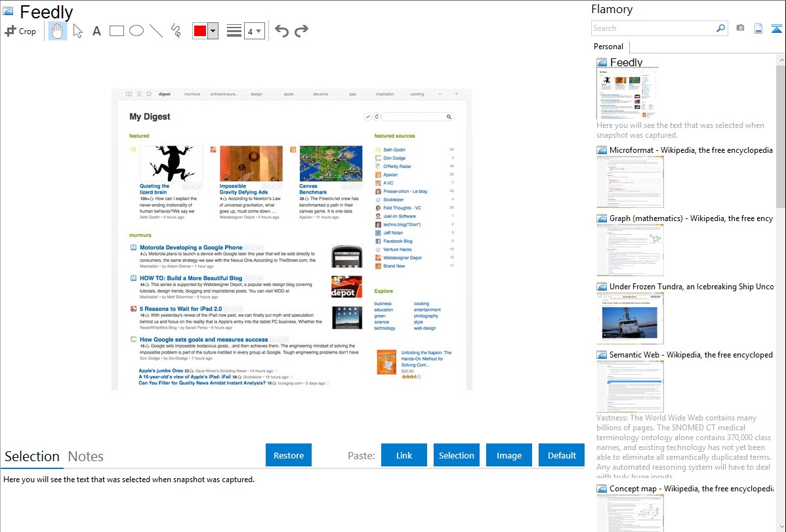This screenshot has height=532, width=786.
Task: Click the blue collapse panel icon
Action: (776, 29)
